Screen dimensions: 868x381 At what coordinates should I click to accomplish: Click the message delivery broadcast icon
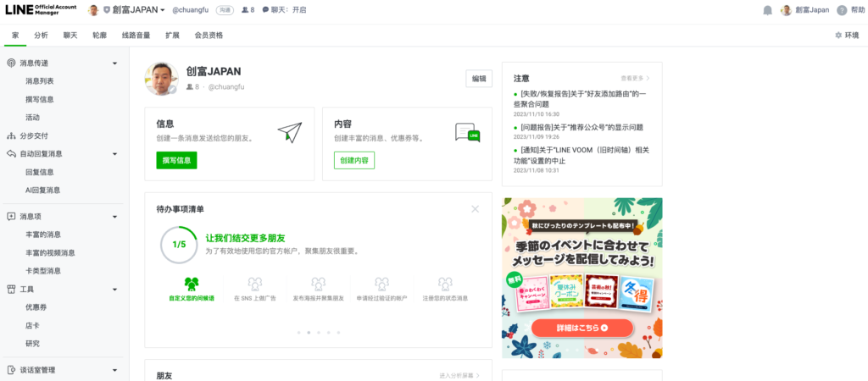11,63
